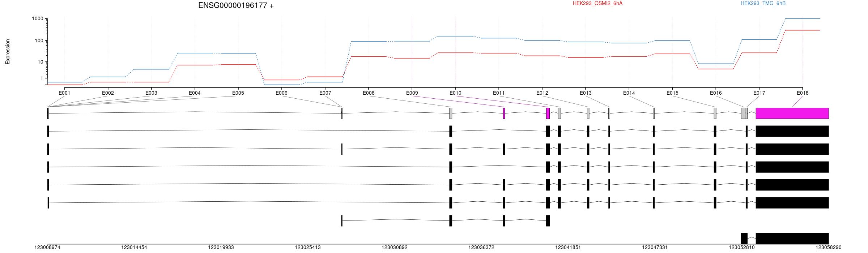Click genomic coordinate 123047331
868x253 pixels.
tap(655, 248)
